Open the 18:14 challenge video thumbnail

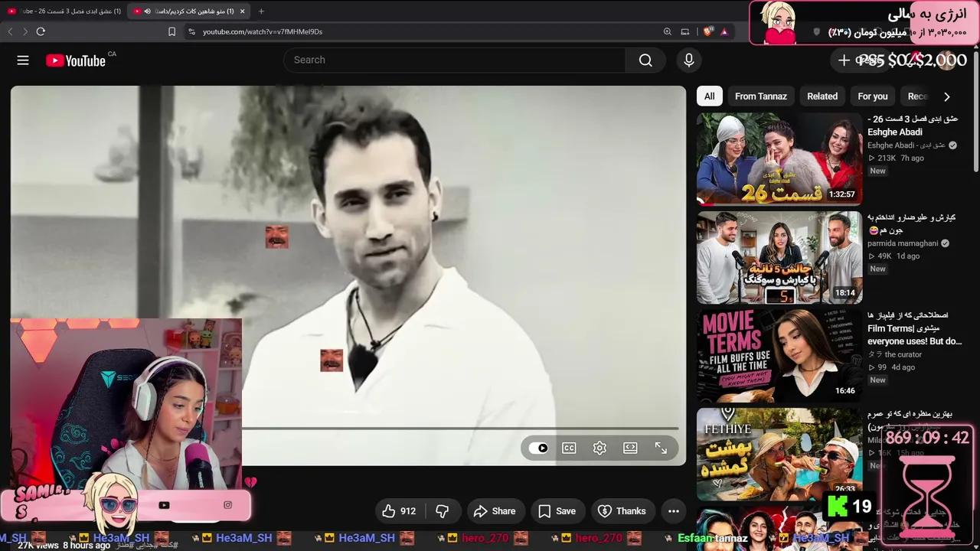(x=779, y=258)
